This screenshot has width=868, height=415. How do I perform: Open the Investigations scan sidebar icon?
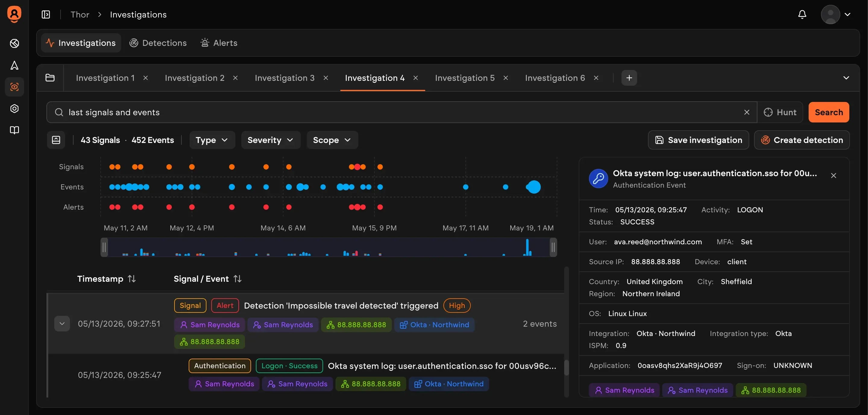(x=14, y=87)
